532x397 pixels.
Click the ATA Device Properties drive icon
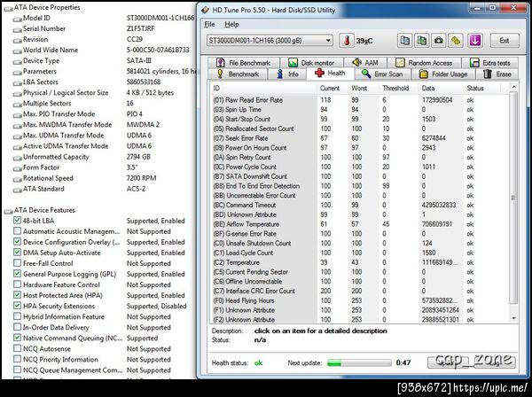[x=8, y=8]
